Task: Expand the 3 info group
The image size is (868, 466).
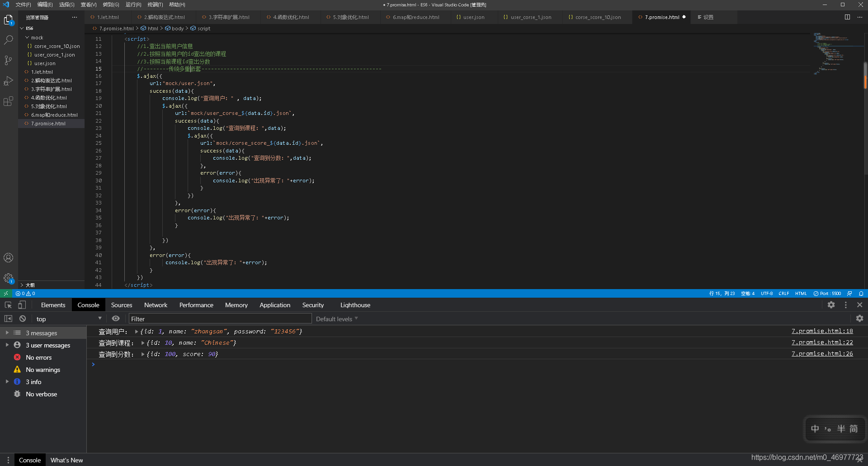Action: pos(7,381)
